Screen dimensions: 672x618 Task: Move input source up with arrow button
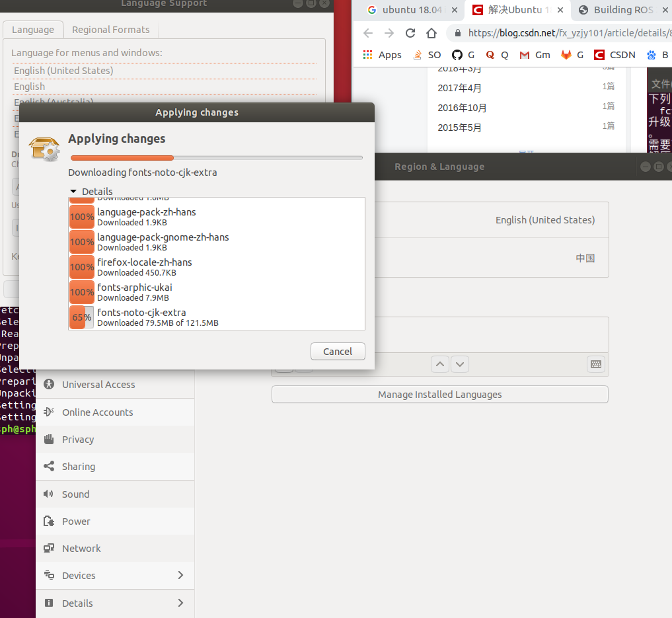click(439, 364)
